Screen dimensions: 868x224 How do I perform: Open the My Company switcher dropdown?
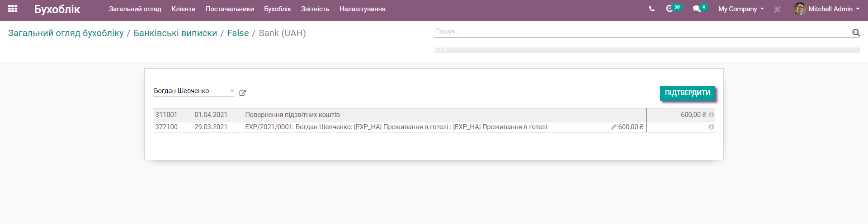[741, 9]
